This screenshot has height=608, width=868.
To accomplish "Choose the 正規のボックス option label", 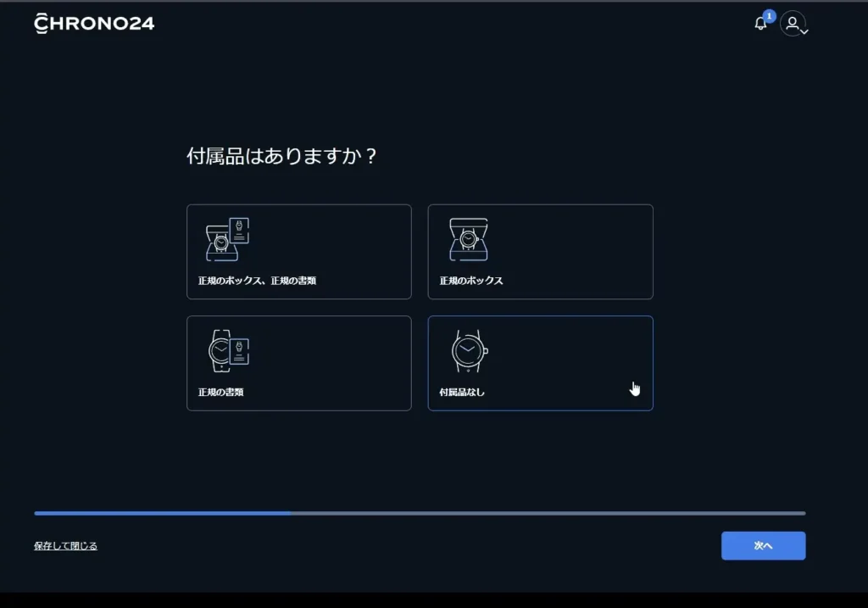I will click(x=470, y=281).
